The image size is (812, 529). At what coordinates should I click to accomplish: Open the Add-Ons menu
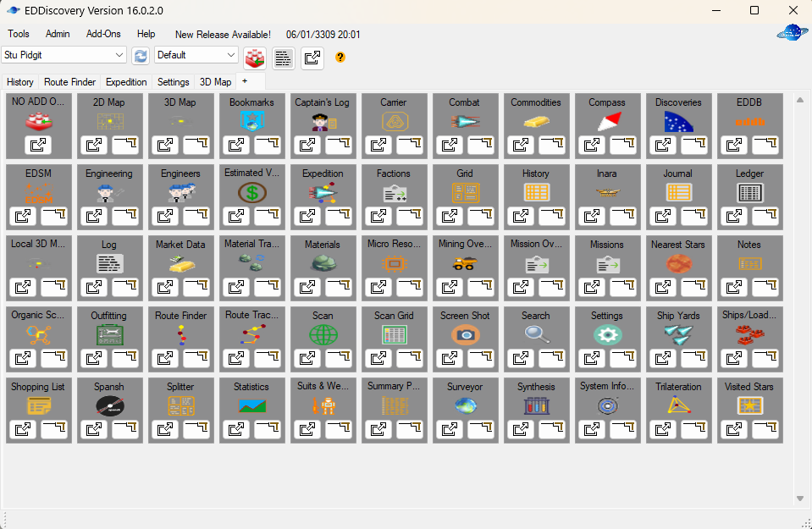tap(103, 34)
